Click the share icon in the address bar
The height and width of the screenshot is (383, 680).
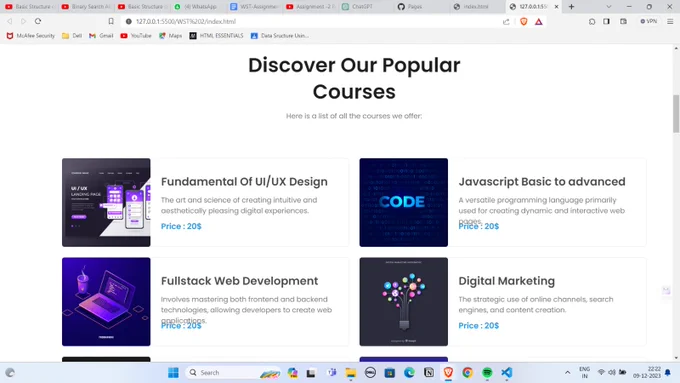coord(506,22)
